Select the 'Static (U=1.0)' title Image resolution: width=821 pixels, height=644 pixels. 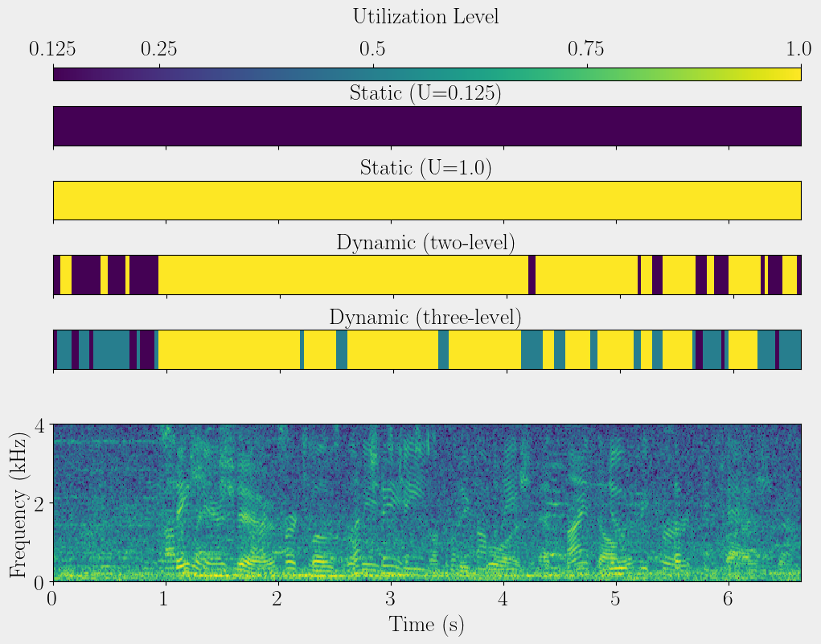coord(425,168)
